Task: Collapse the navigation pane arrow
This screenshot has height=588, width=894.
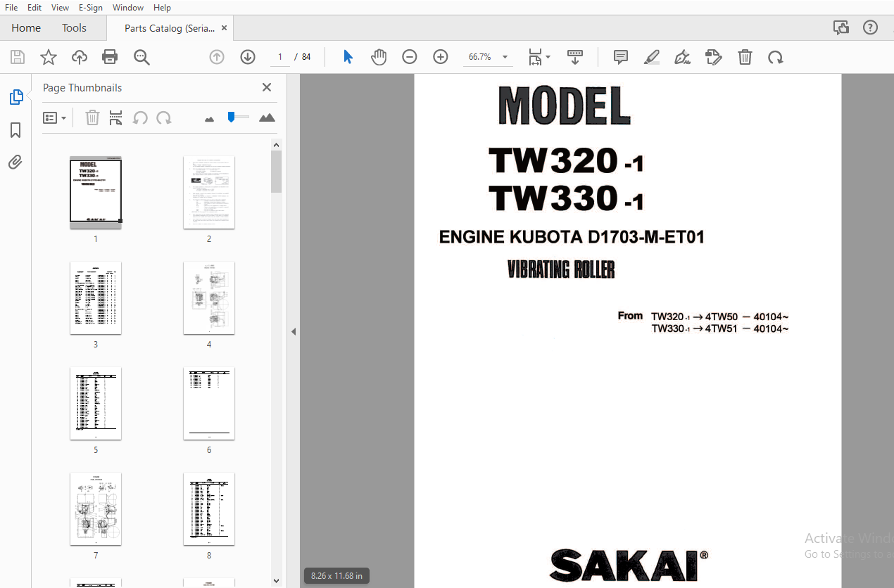Action: click(x=294, y=331)
